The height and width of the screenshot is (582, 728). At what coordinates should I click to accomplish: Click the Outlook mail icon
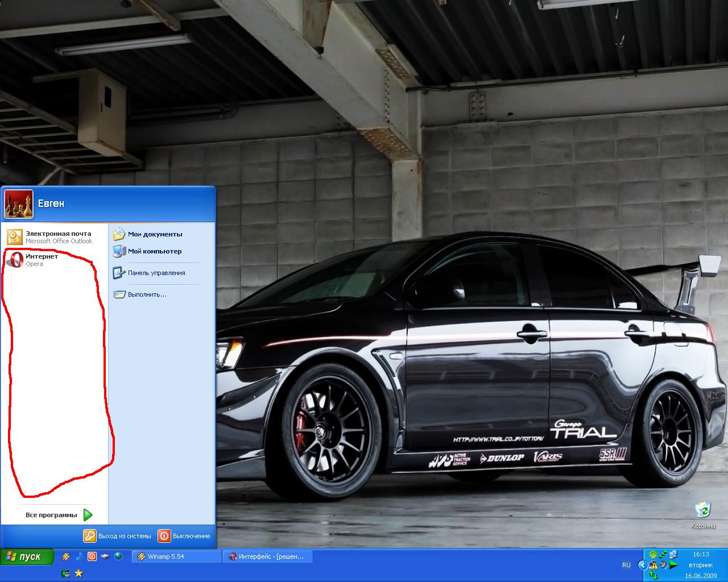pos(15,237)
